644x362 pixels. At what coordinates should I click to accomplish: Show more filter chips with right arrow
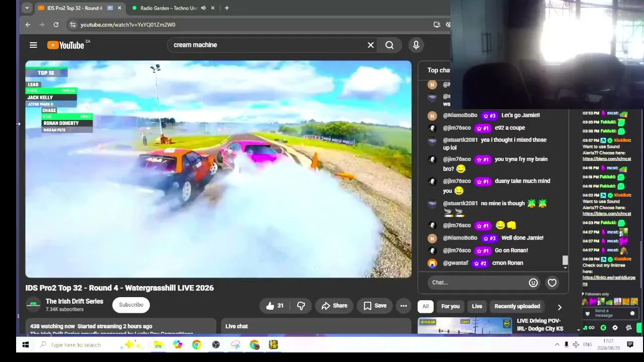(559, 307)
